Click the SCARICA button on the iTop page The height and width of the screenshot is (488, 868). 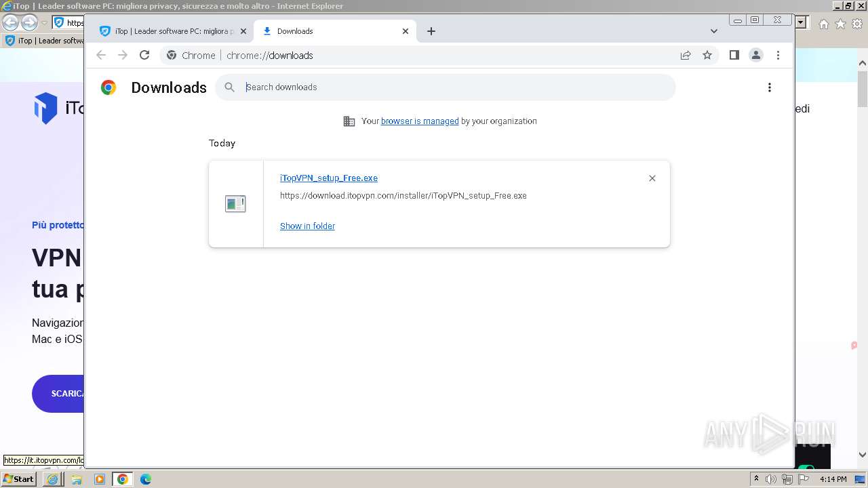click(59, 394)
